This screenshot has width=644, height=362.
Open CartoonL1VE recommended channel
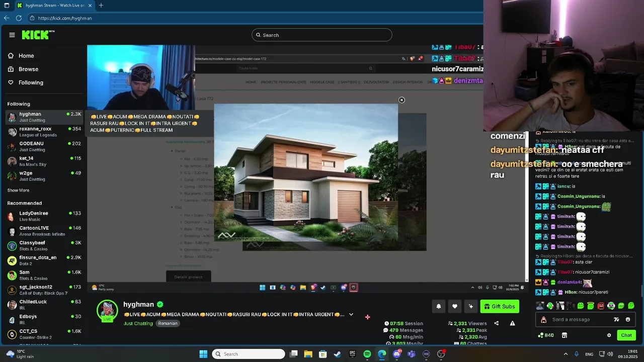(44, 231)
